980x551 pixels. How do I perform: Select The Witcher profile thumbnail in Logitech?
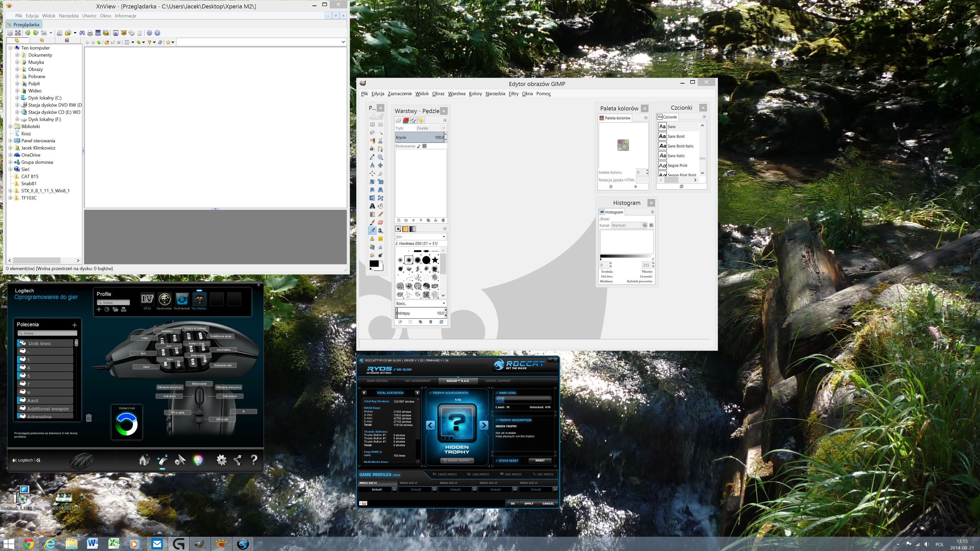(199, 299)
